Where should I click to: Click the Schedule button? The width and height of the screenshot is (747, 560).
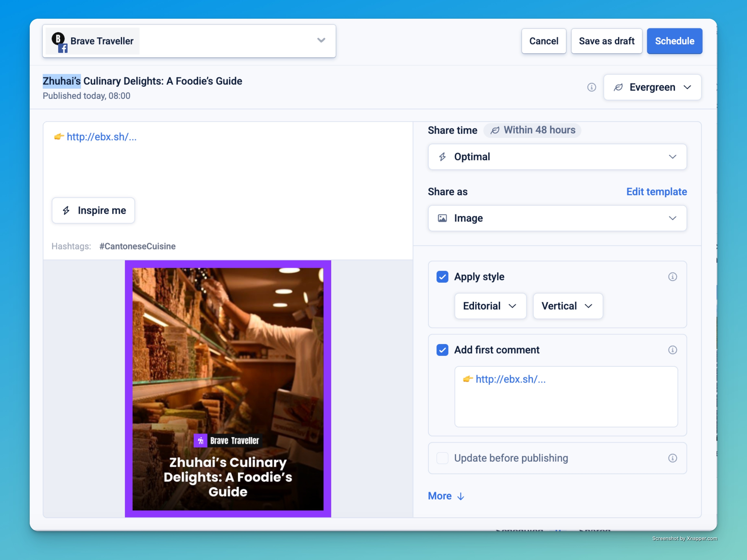tap(674, 41)
